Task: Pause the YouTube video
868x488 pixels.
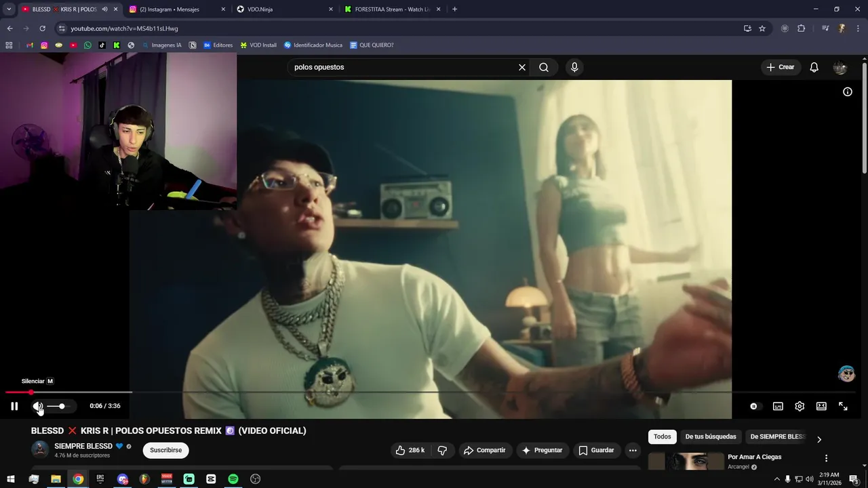Action: (x=14, y=406)
